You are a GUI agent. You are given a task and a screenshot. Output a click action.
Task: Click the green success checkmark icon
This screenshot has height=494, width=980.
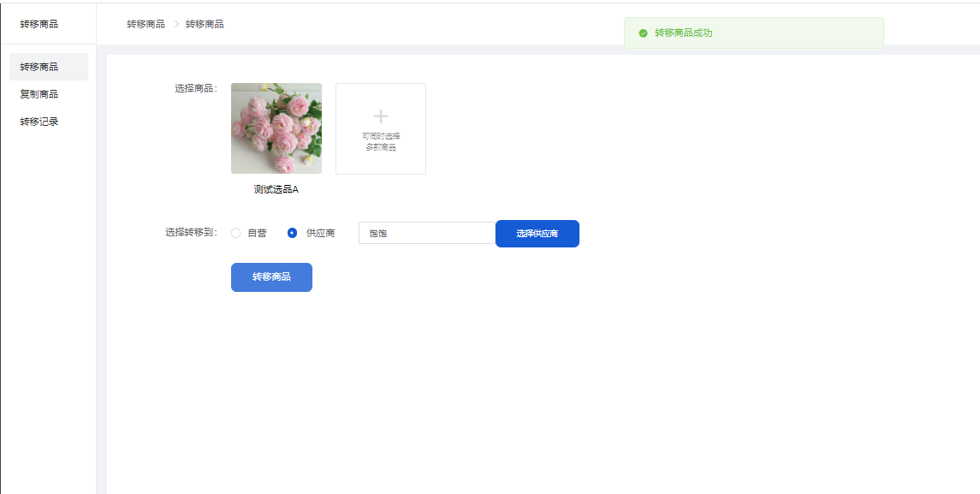pos(643,33)
